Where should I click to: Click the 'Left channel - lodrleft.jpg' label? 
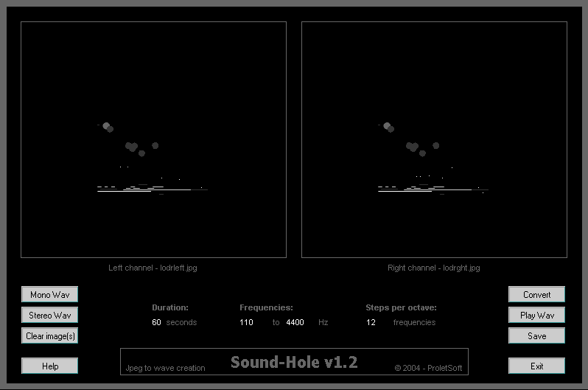(x=153, y=268)
